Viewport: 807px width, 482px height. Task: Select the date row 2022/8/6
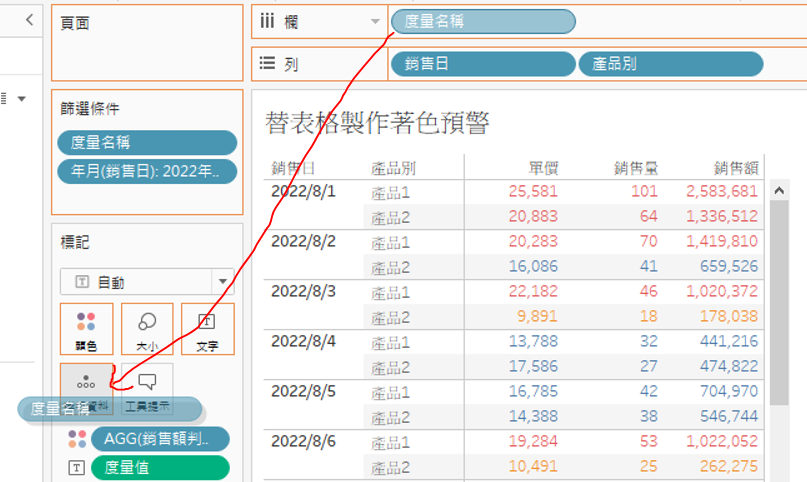303,441
